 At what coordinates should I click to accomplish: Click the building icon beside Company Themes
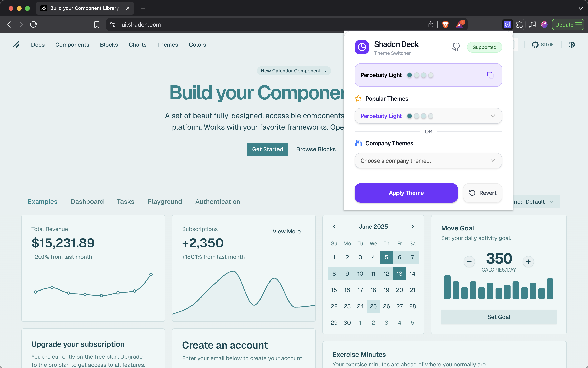(358, 143)
